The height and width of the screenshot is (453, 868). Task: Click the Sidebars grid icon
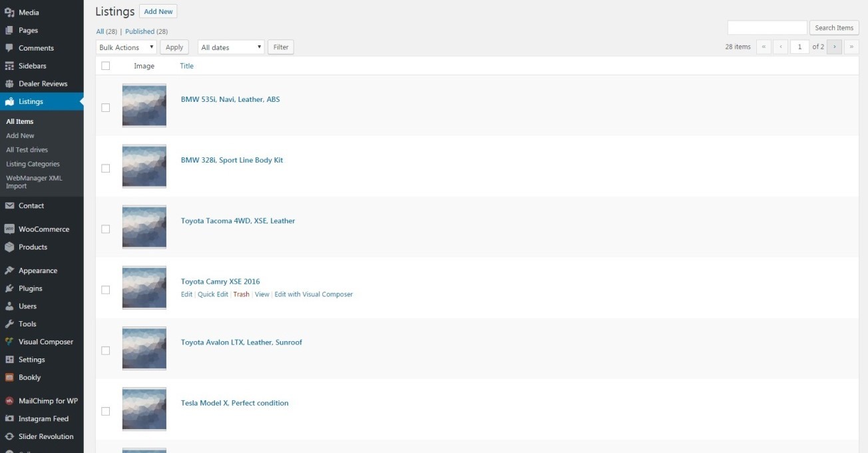[x=9, y=66]
